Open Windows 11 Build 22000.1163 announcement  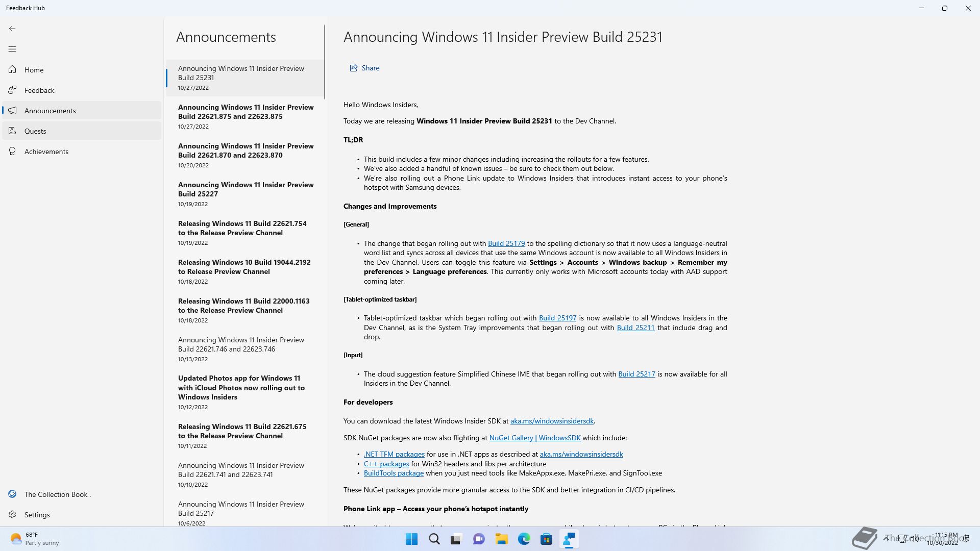pos(245,310)
